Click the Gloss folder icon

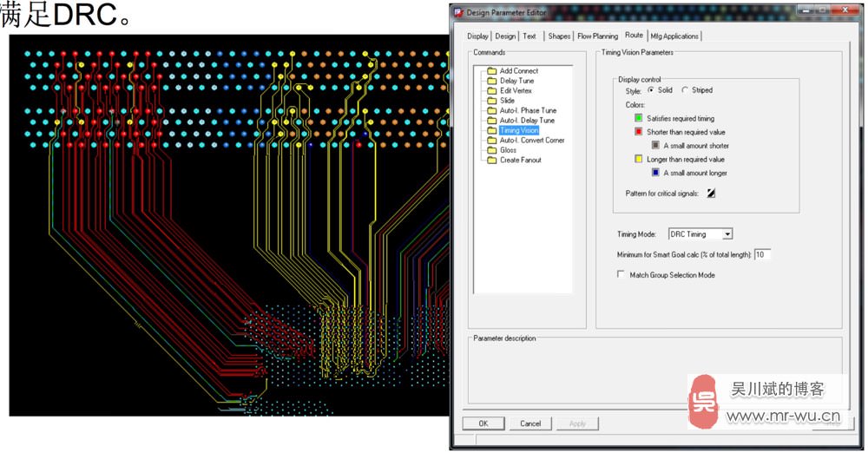[x=491, y=150]
